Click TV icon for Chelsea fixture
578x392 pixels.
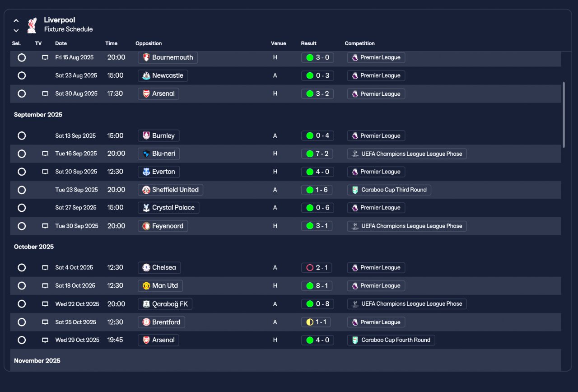pos(45,268)
